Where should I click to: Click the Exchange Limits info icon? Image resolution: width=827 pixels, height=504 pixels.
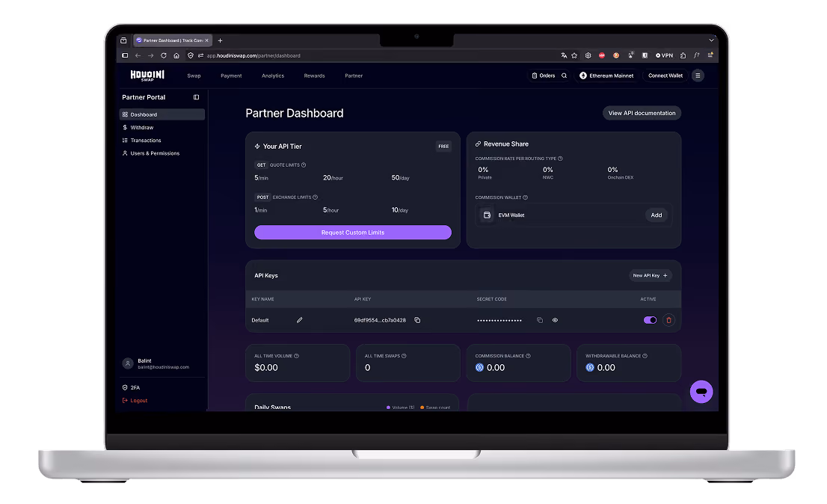(x=316, y=197)
